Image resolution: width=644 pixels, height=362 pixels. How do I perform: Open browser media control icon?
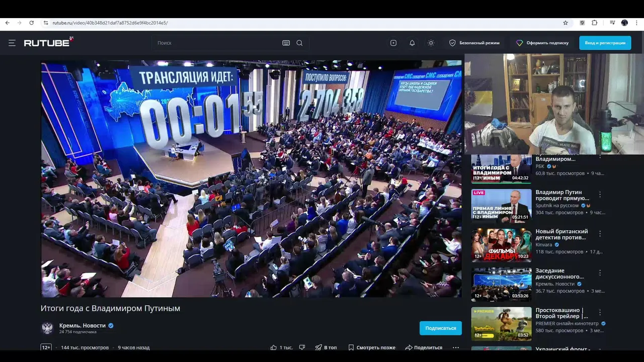[x=612, y=23]
